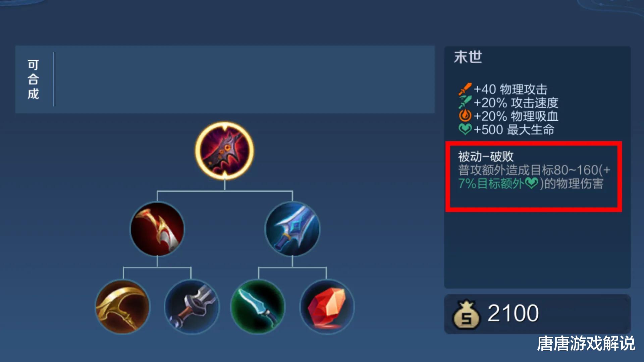Select the 末世 item icon at tree top
This screenshot has height=362, width=644.
224,150
